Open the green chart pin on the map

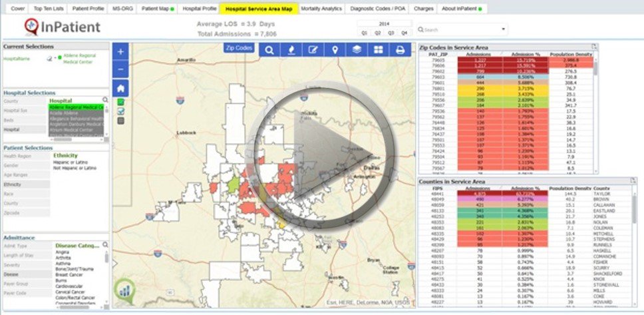pyautogui.click(x=124, y=290)
